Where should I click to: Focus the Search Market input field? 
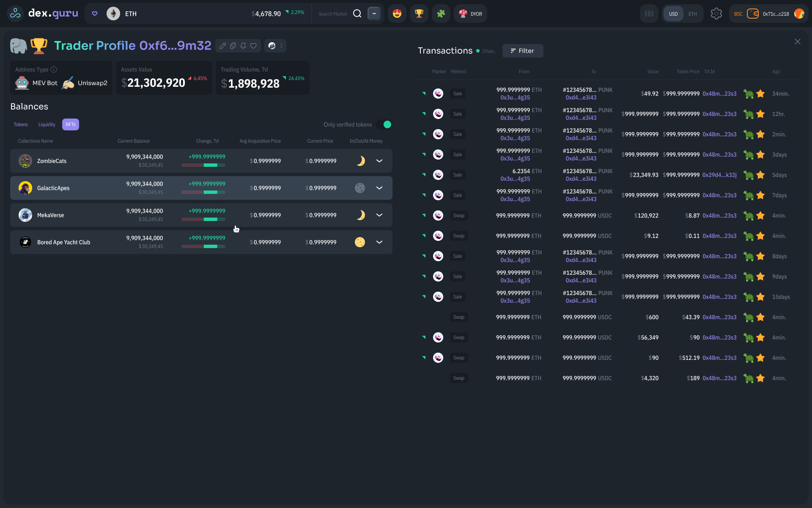333,14
